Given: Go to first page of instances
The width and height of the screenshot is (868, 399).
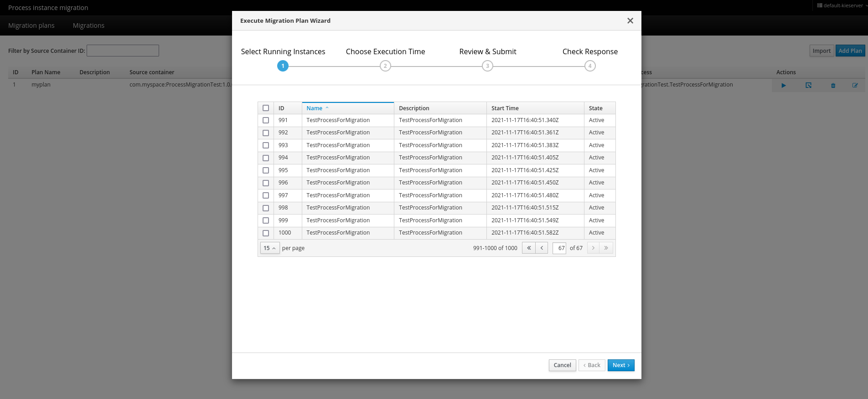Looking at the screenshot, I should click(529, 248).
